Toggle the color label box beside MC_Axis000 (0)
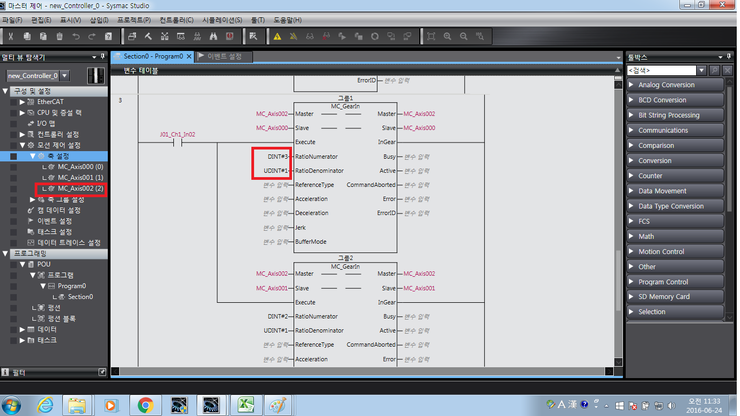This screenshot has width=740, height=416. click(14, 167)
